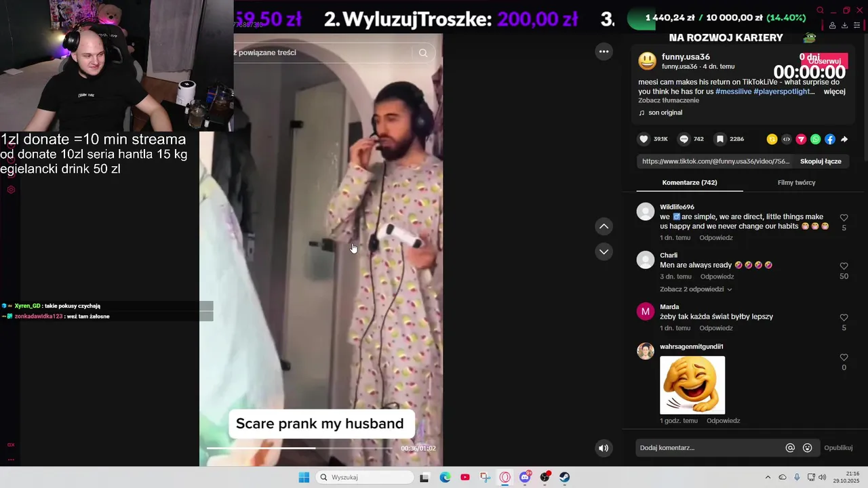Open the #messilive hashtag
This screenshot has height=488, width=868.
pyautogui.click(x=733, y=91)
